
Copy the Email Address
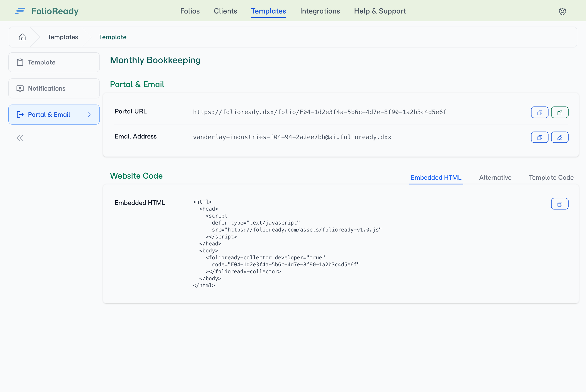(540, 137)
